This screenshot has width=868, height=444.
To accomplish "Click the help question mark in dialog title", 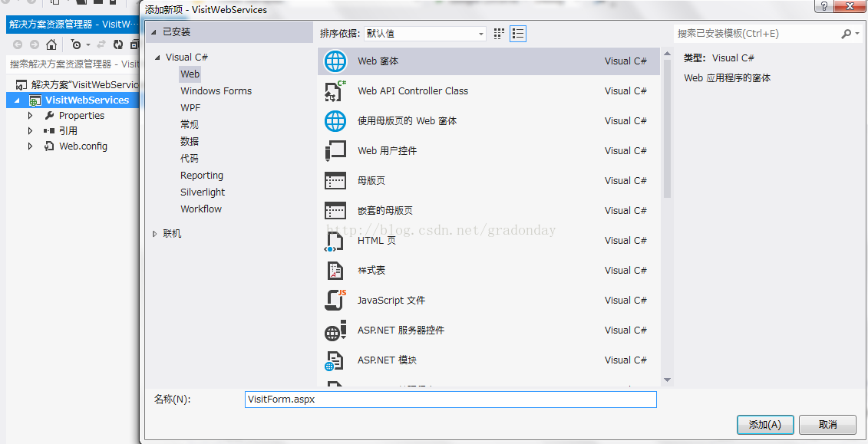I will pos(824,6).
